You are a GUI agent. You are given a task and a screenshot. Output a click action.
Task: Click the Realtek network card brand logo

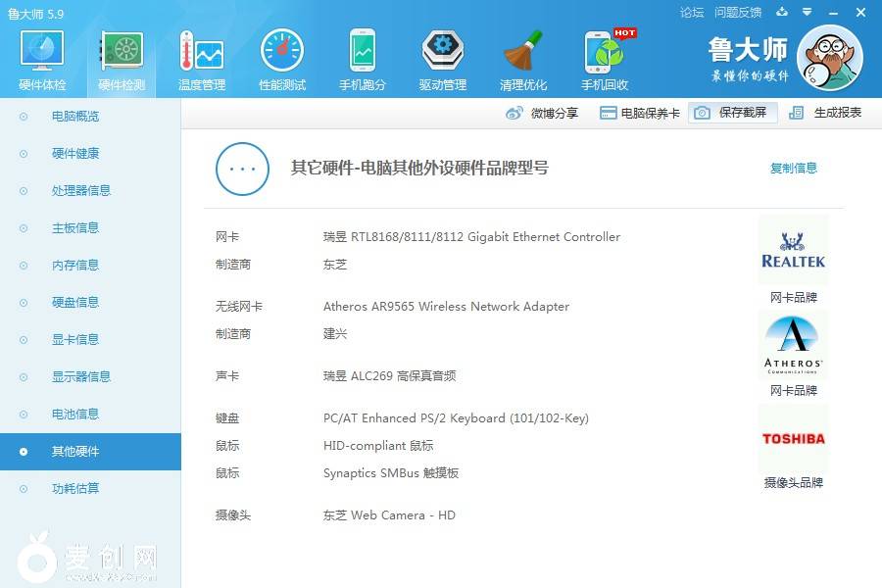pos(793,251)
